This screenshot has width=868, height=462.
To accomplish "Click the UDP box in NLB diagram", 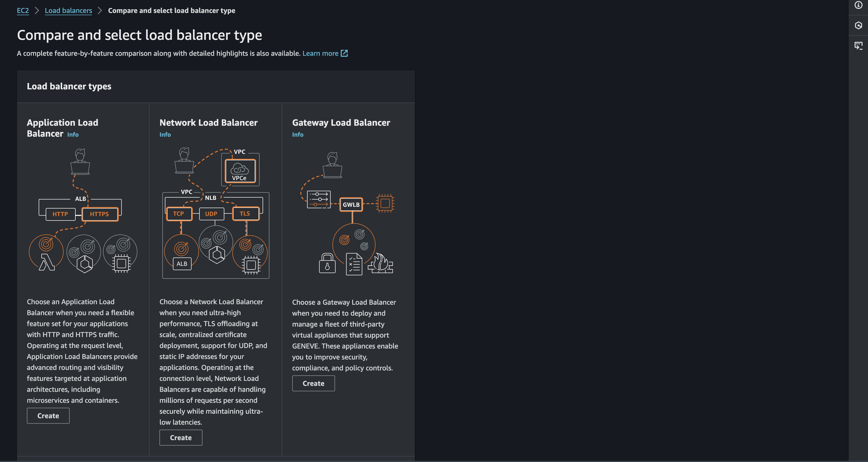I will coord(211,214).
